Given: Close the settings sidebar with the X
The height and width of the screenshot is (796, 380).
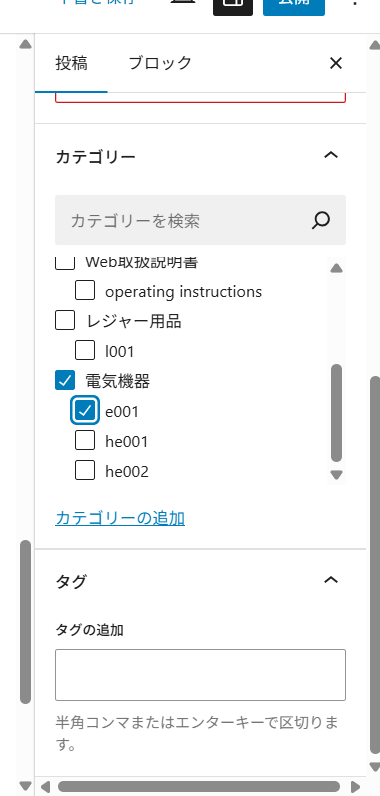Looking at the screenshot, I should pos(336,63).
